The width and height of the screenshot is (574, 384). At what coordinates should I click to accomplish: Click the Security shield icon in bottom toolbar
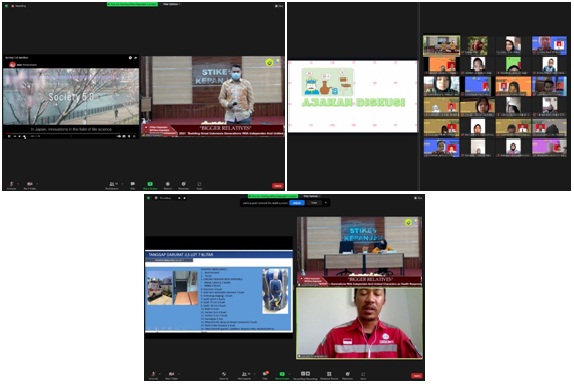pyautogui.click(x=224, y=374)
